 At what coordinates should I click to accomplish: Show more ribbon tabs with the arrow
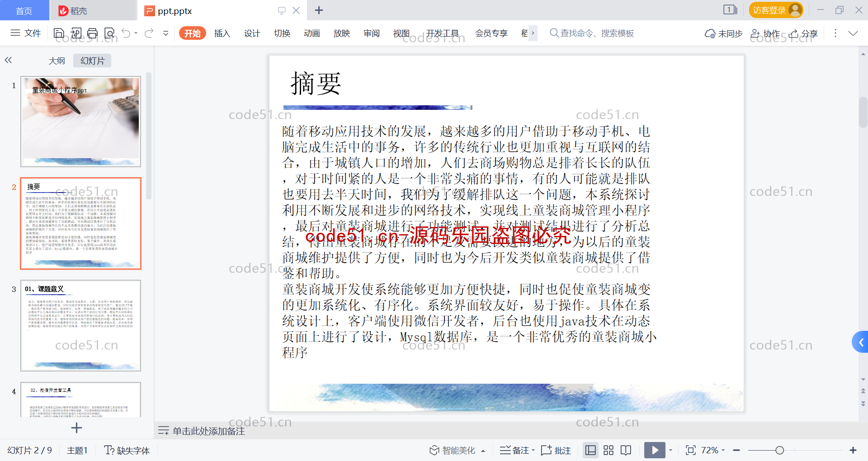[533, 33]
